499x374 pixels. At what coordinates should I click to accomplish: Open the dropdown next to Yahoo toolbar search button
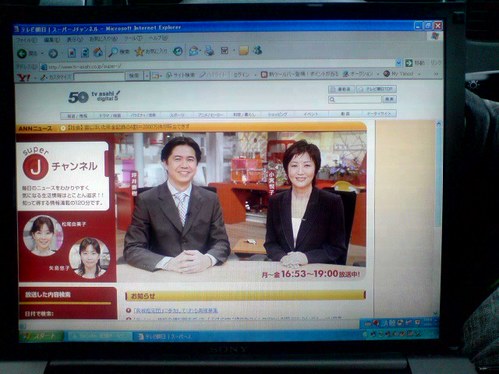(147, 76)
